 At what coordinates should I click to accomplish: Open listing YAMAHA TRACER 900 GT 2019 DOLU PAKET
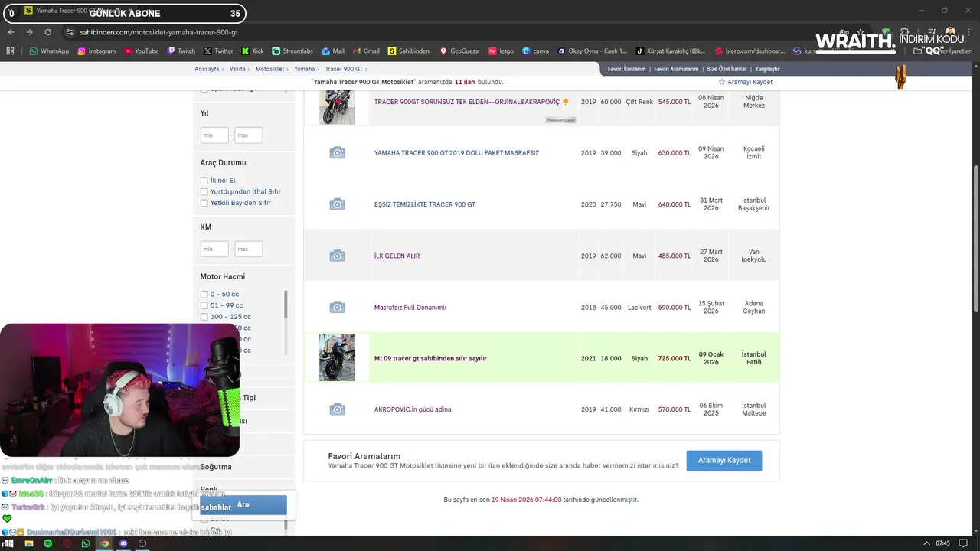[x=456, y=153]
